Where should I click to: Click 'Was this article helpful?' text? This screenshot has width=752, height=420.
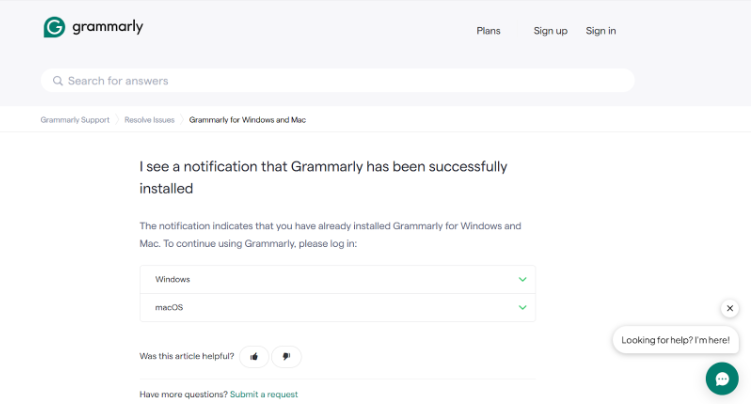[187, 356]
